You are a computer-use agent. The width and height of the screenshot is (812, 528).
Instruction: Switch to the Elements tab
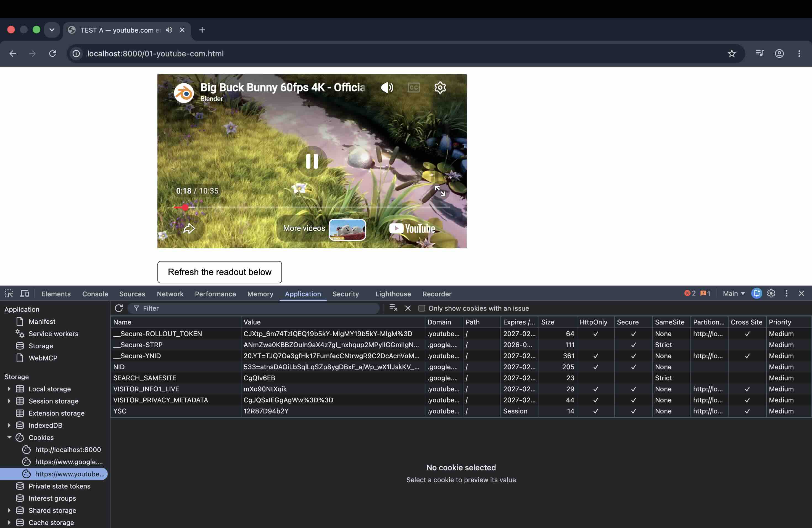pyautogui.click(x=56, y=294)
